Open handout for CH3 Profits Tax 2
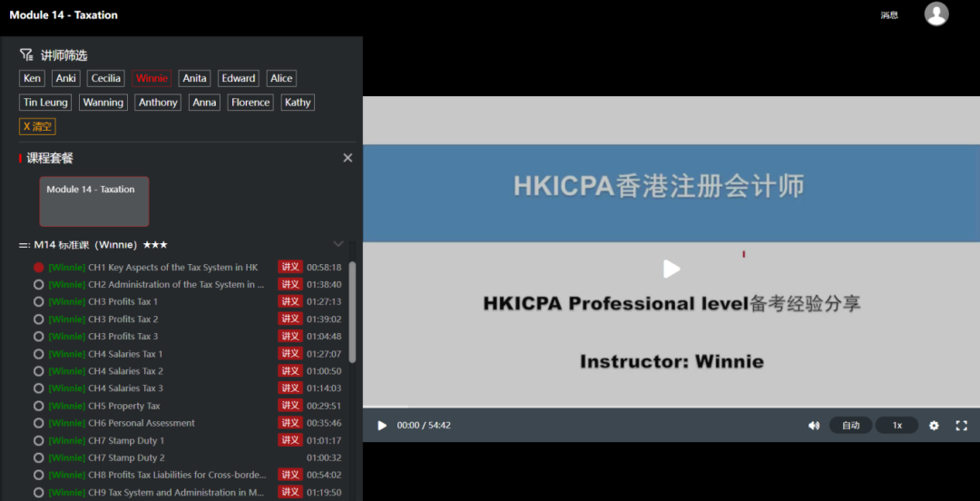This screenshot has width=980, height=501. click(x=290, y=319)
